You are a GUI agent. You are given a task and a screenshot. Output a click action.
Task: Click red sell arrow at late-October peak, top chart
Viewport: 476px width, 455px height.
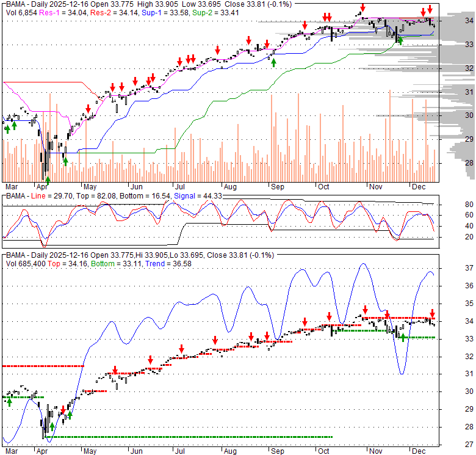(362, 8)
